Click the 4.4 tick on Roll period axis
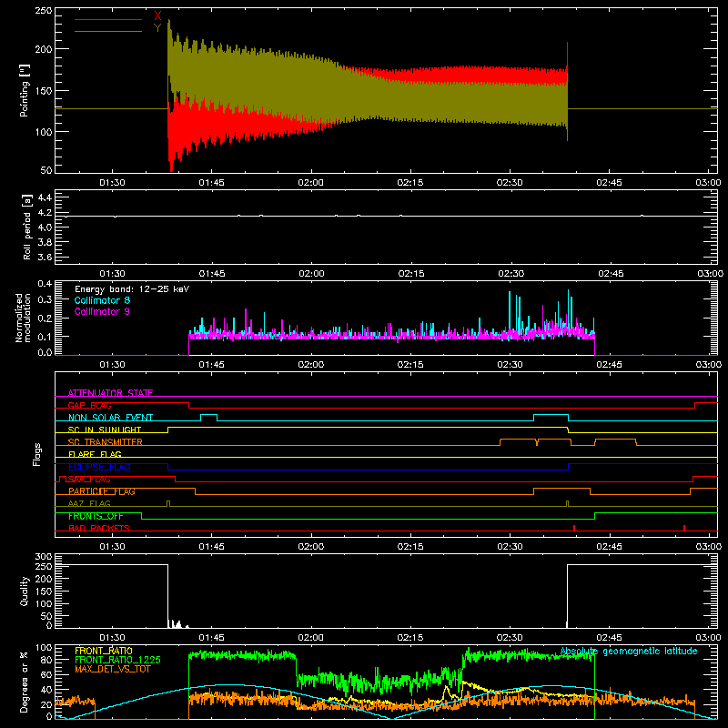 pos(45,197)
